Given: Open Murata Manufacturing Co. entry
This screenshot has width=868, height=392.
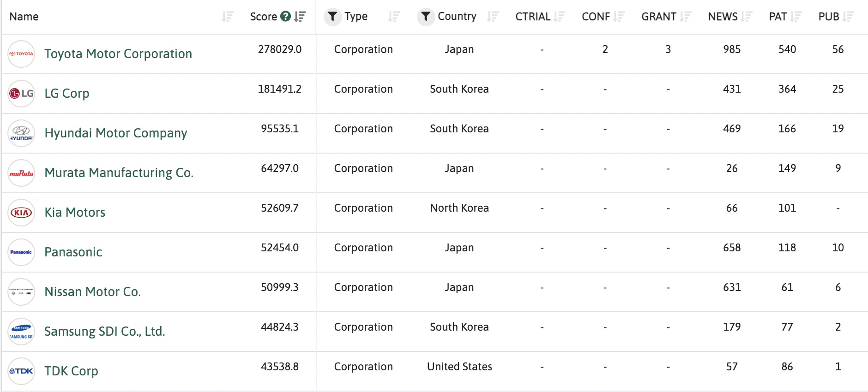Looking at the screenshot, I should (x=119, y=173).
